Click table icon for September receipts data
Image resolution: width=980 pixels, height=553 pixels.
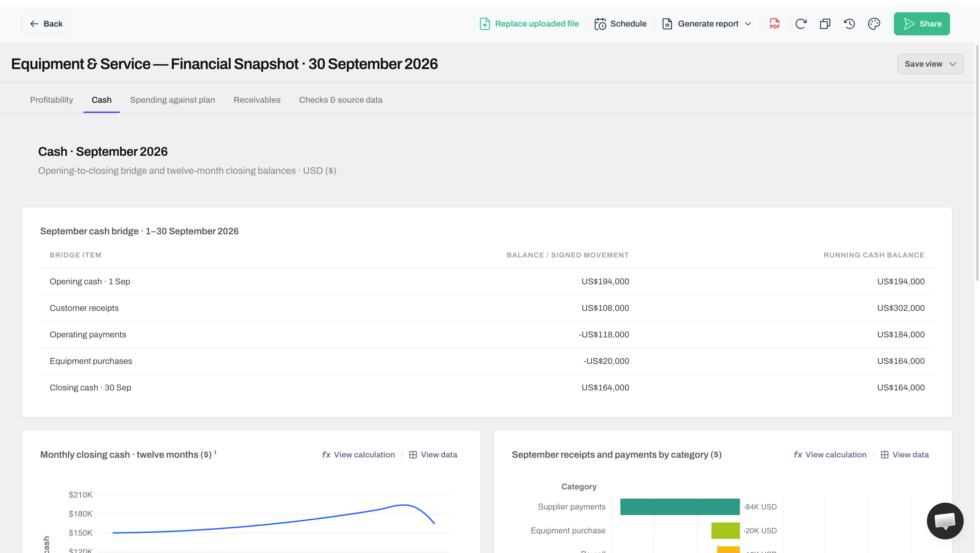(x=884, y=454)
